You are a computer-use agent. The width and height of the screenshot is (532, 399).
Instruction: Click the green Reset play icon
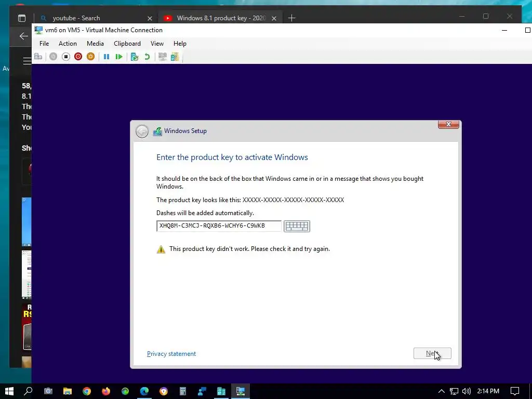tap(119, 57)
